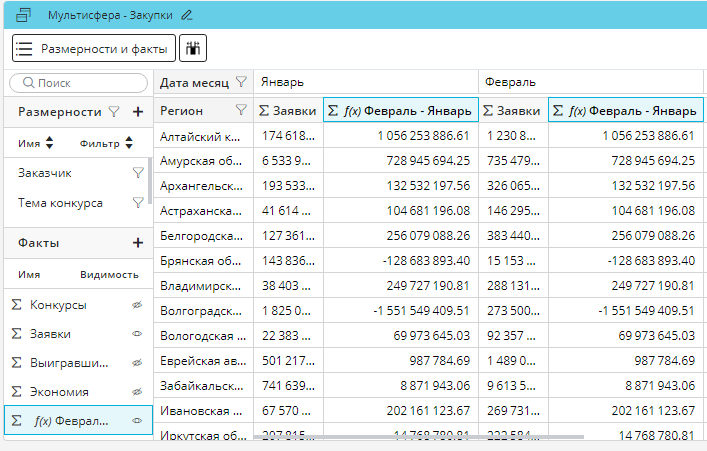Open the filter for the Заказчик dimension
Image resolution: width=707 pixels, height=451 pixels.
(x=138, y=173)
